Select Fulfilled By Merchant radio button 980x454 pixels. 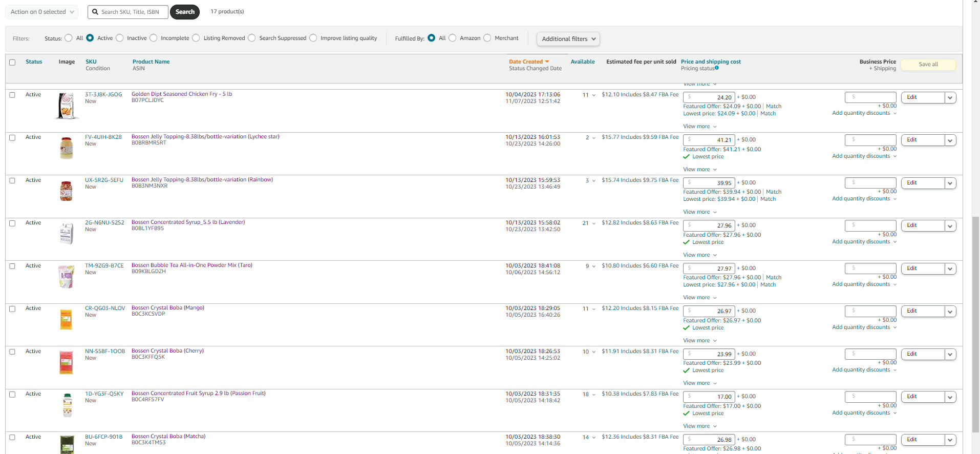[x=487, y=38]
